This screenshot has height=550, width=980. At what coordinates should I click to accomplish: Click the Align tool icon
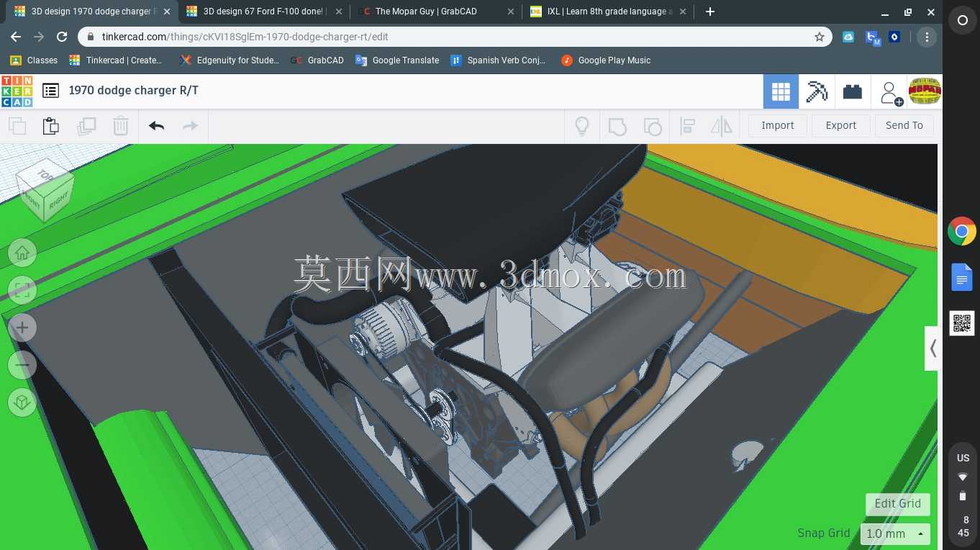click(x=687, y=126)
